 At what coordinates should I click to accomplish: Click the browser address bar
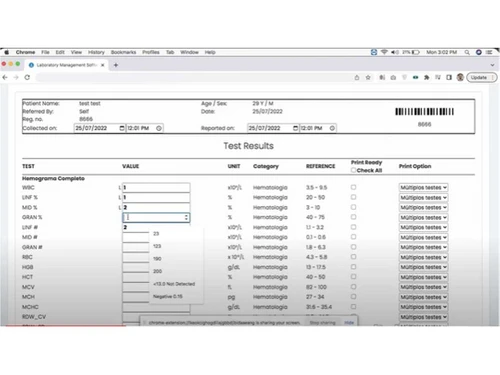tap(193, 77)
